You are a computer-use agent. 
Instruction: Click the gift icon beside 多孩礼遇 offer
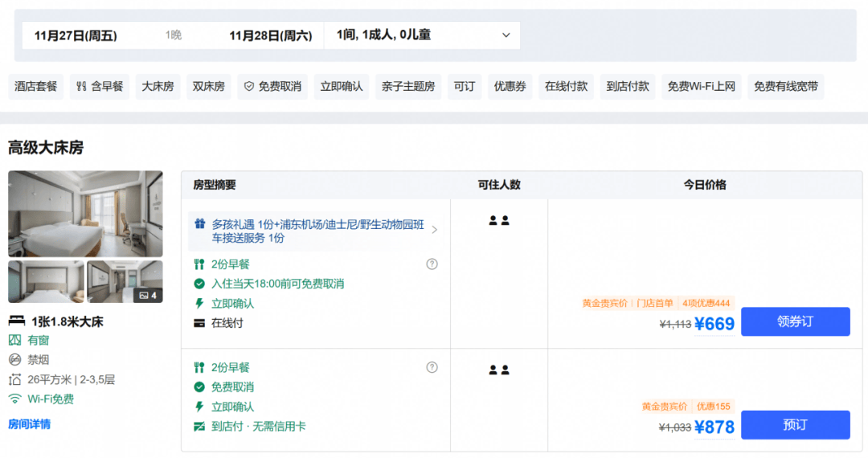pos(200,224)
